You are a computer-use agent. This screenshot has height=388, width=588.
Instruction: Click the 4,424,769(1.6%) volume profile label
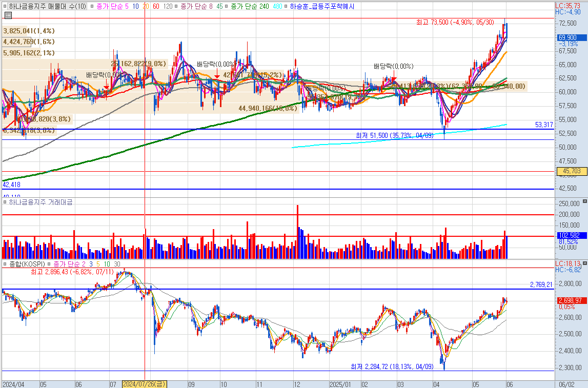[x=29, y=42]
